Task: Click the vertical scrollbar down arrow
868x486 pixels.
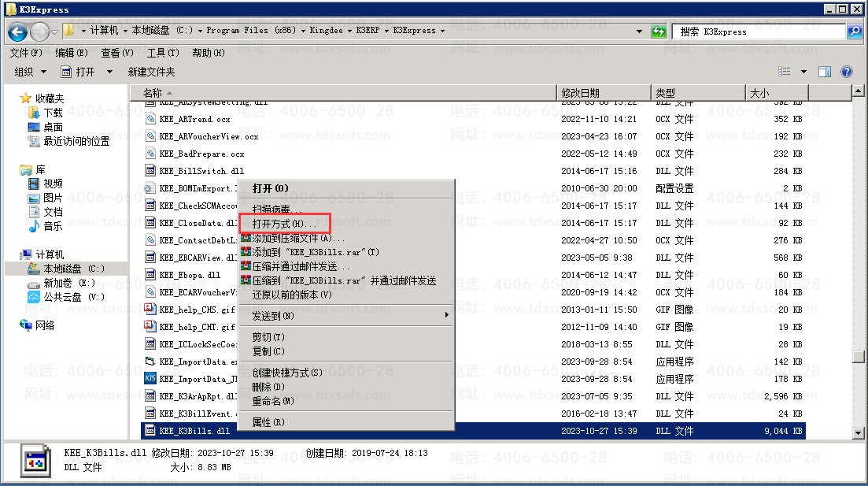Action: pyautogui.click(x=858, y=432)
